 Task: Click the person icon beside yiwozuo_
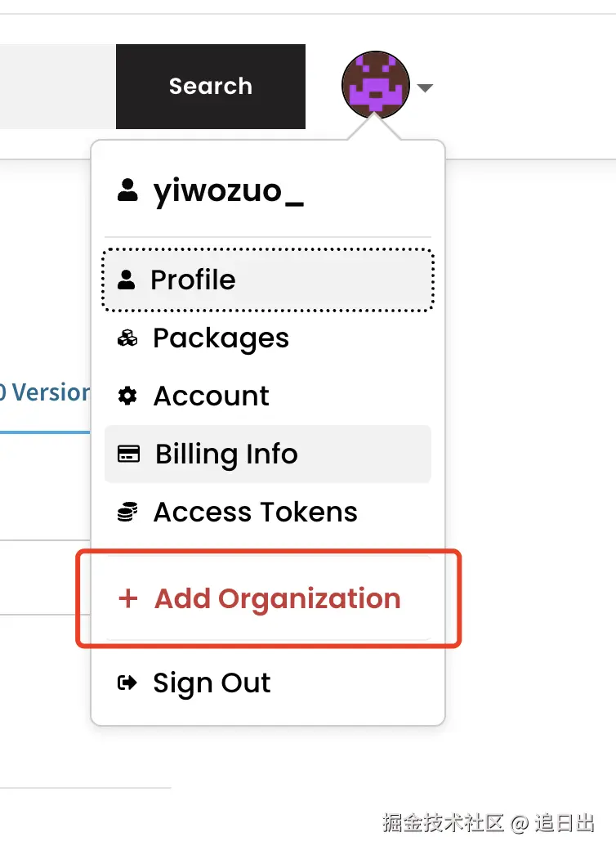tap(127, 191)
